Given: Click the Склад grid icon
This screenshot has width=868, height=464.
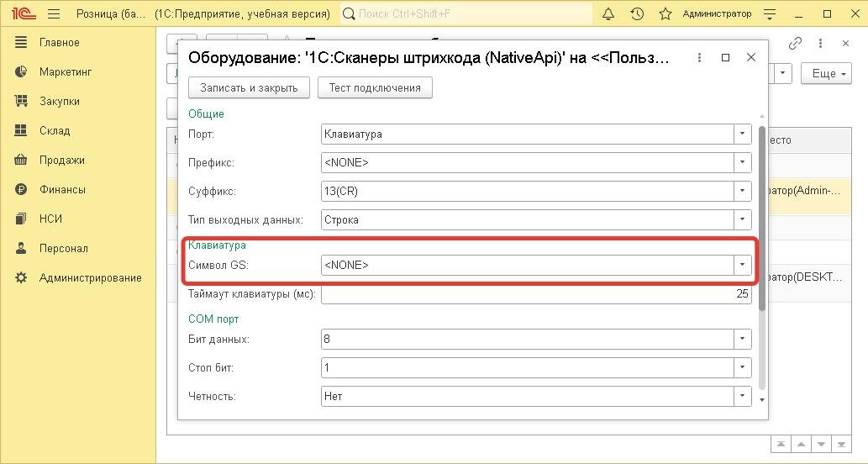Looking at the screenshot, I should click(21, 130).
